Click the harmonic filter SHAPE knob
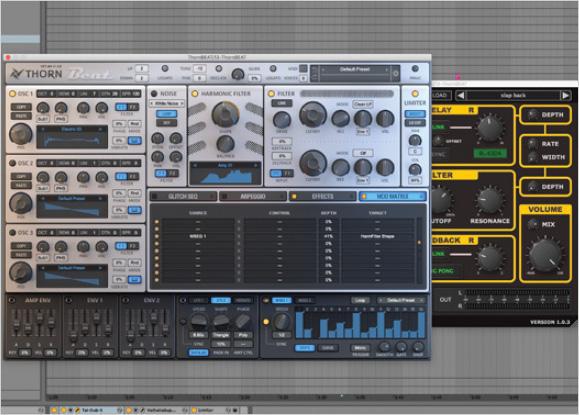Image resolution: width=579 pixels, height=415 pixels. (x=225, y=114)
